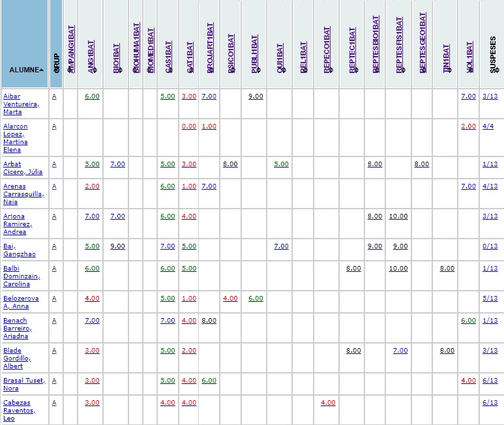The image size is (504, 425).
Task: Click group A link for Bai, Gangzhao
Action: tap(54, 246)
